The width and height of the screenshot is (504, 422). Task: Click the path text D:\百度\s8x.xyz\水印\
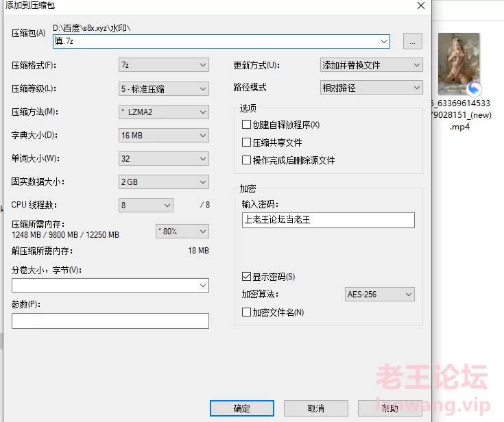pyautogui.click(x=92, y=28)
